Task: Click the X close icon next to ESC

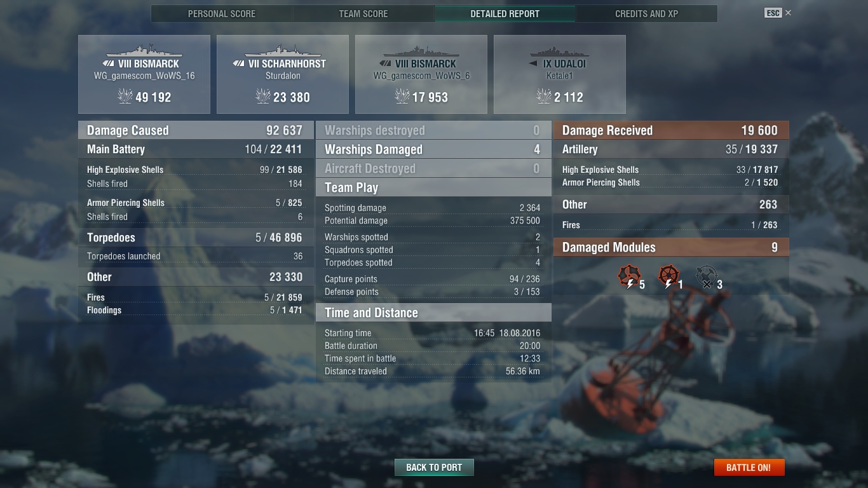Action: click(788, 13)
